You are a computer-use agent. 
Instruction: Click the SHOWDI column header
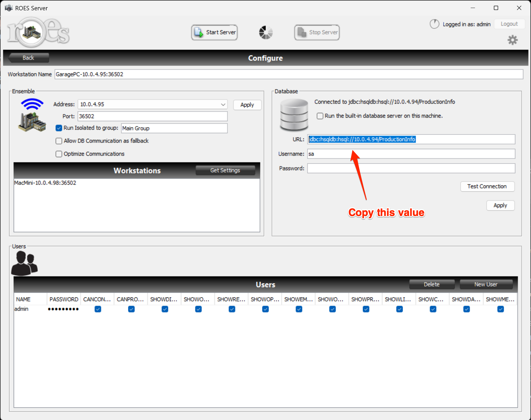click(x=164, y=299)
